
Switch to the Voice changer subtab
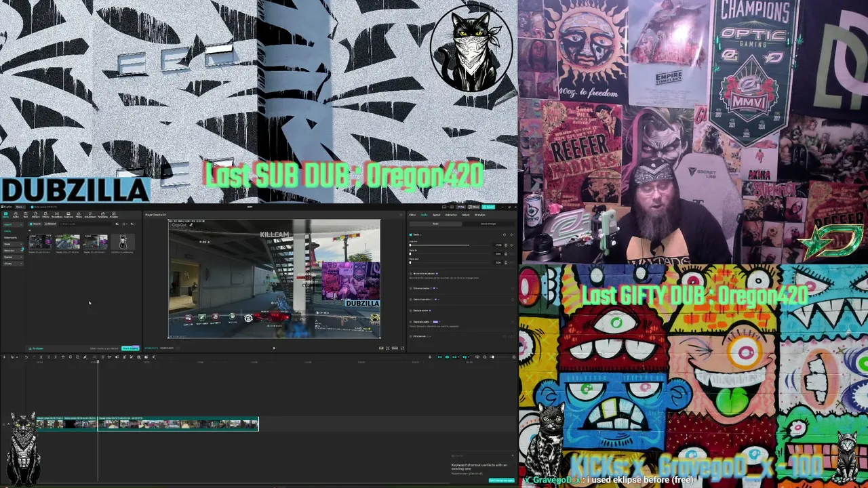[x=488, y=224]
